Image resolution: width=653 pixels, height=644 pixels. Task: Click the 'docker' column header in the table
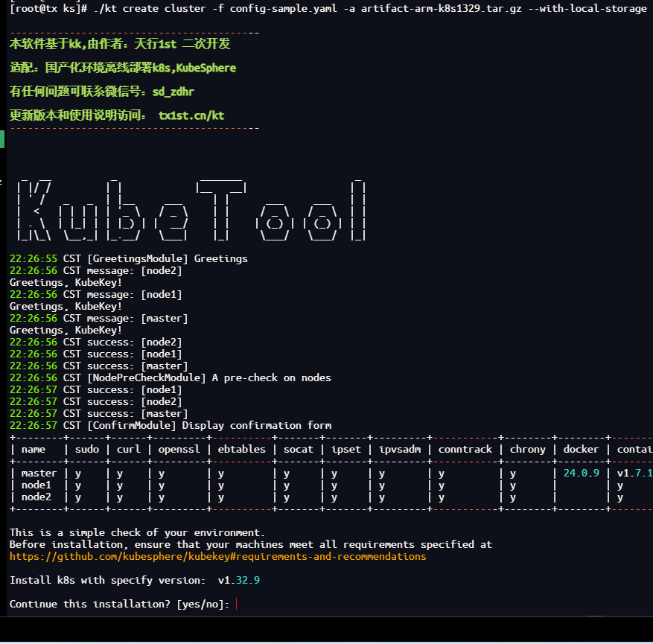pyautogui.click(x=581, y=449)
